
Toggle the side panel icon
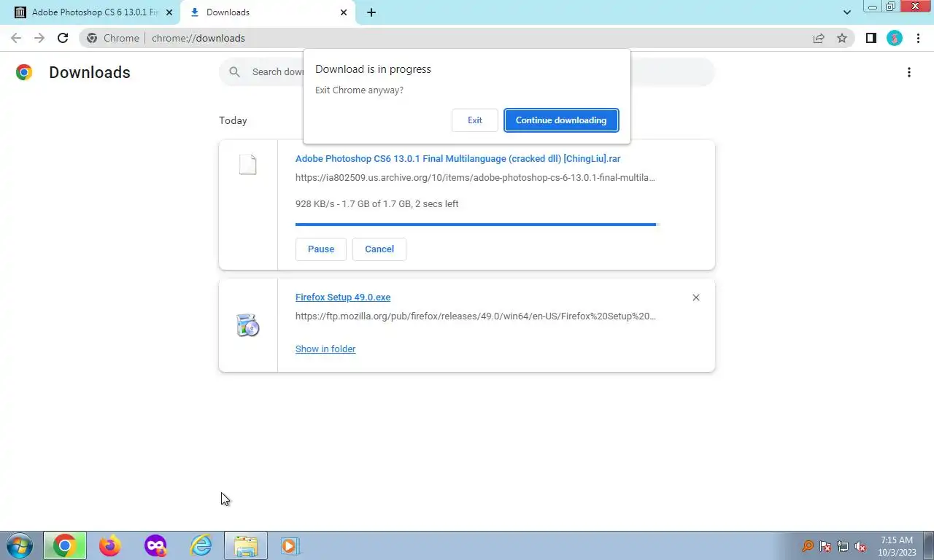[x=871, y=38]
